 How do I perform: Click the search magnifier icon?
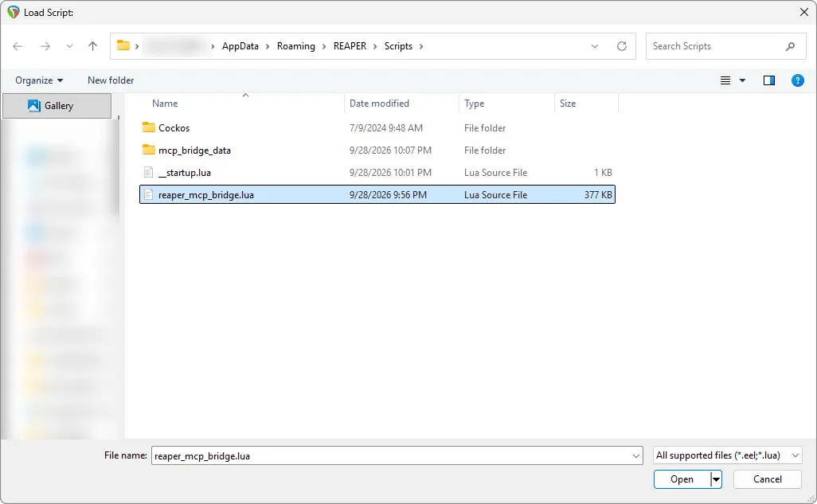coord(790,46)
